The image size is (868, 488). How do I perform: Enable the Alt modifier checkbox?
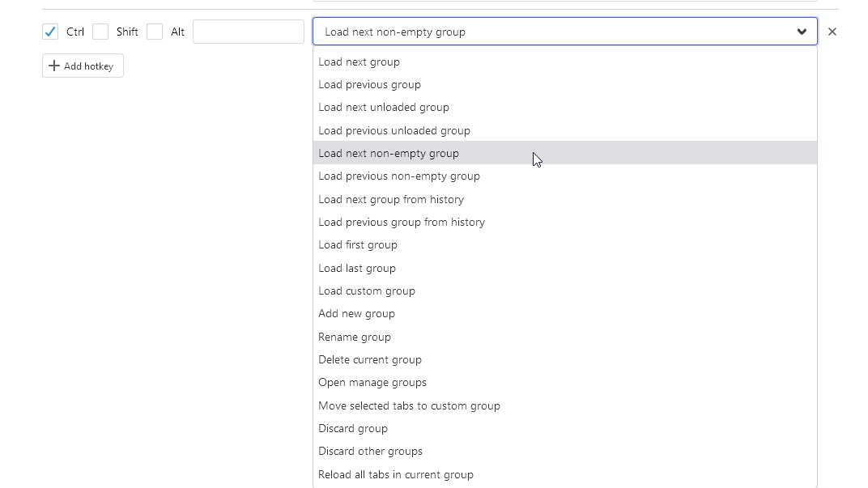click(154, 32)
